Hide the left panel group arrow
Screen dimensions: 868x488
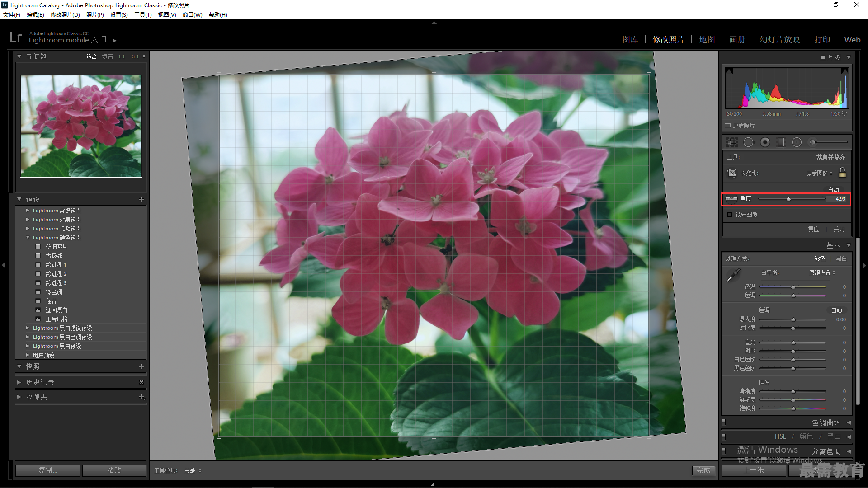(x=4, y=265)
